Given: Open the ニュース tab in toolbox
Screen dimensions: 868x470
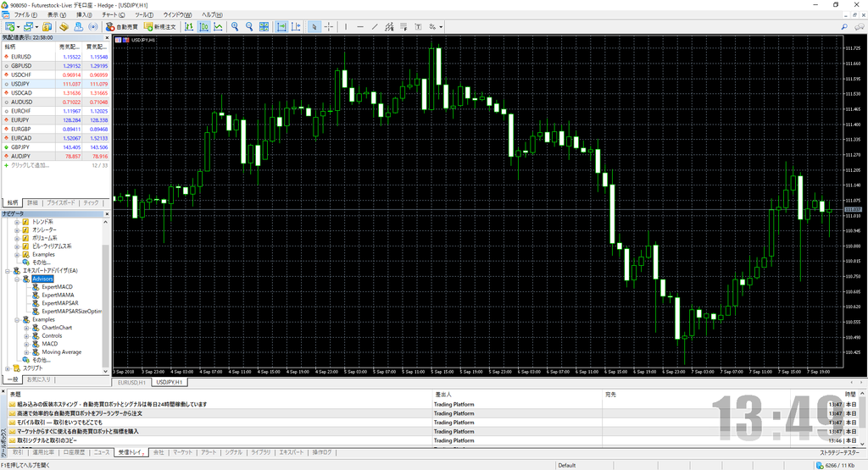Looking at the screenshot, I should [102, 452].
